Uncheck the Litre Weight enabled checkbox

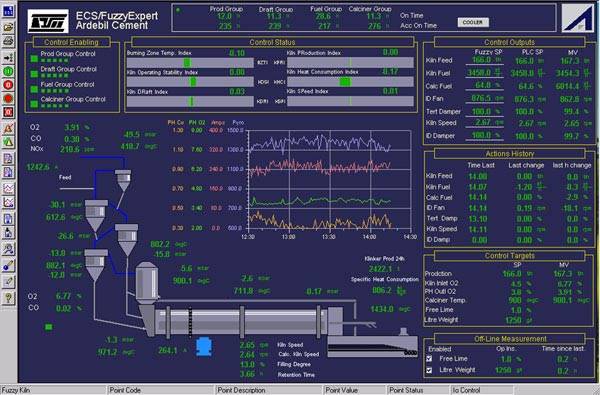[x=429, y=370]
